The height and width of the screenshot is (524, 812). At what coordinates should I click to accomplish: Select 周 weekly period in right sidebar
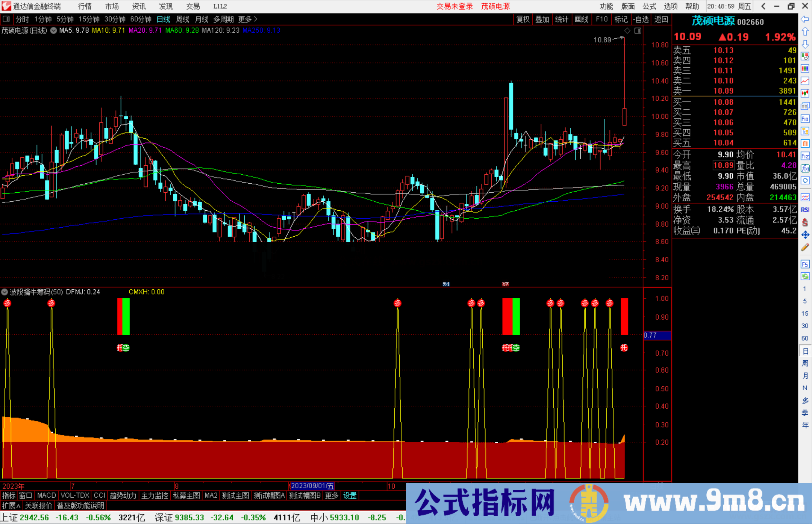coord(805,363)
